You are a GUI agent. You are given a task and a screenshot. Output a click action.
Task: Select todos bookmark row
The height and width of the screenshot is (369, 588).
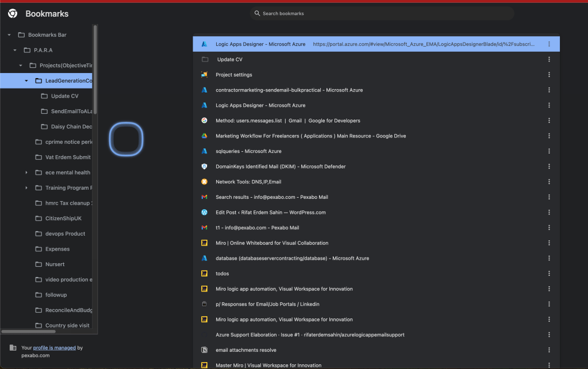click(x=376, y=274)
